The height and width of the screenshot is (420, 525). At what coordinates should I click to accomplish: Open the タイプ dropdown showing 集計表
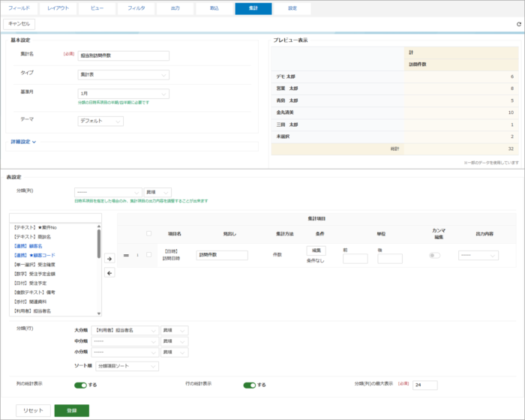tap(124, 75)
